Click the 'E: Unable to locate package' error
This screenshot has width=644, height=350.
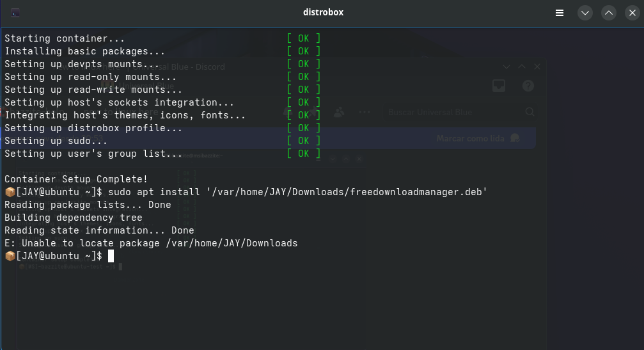151,243
